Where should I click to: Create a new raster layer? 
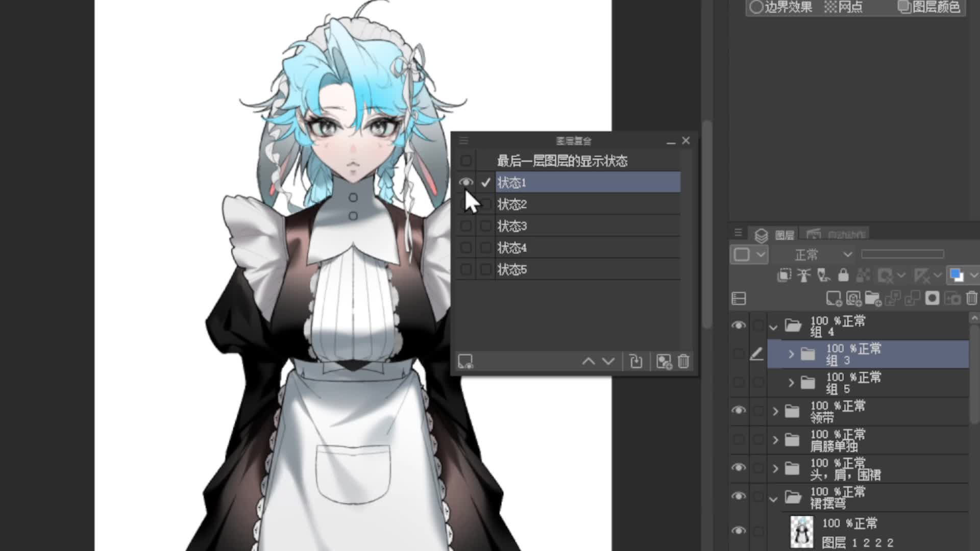834,298
